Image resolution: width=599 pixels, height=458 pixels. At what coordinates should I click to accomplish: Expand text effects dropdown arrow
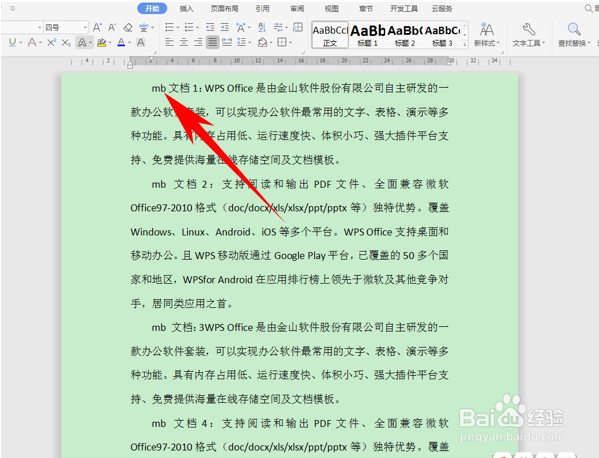[90, 42]
